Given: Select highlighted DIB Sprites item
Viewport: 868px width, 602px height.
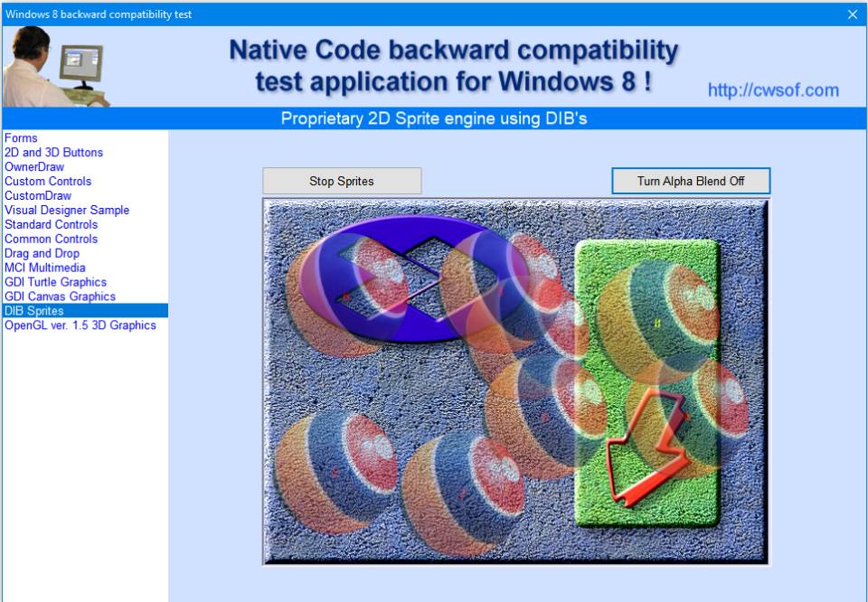Looking at the screenshot, I should [x=34, y=311].
